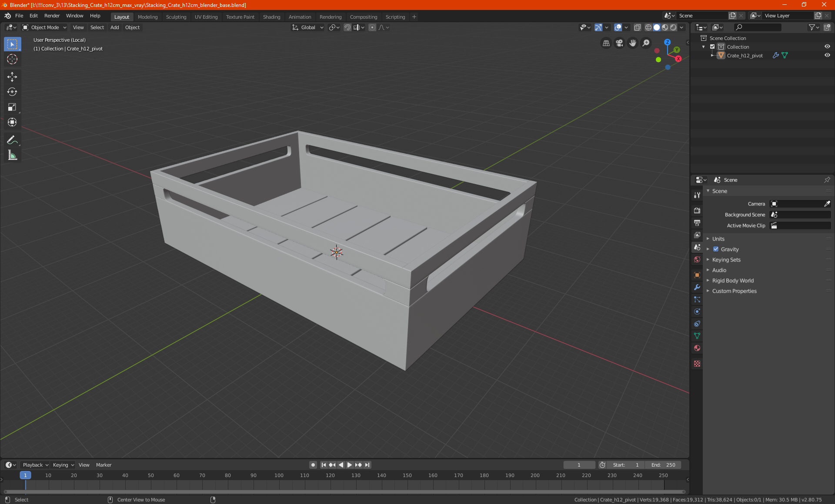Open the Material properties tab
Viewport: 835px width, 504px height.
697,348
